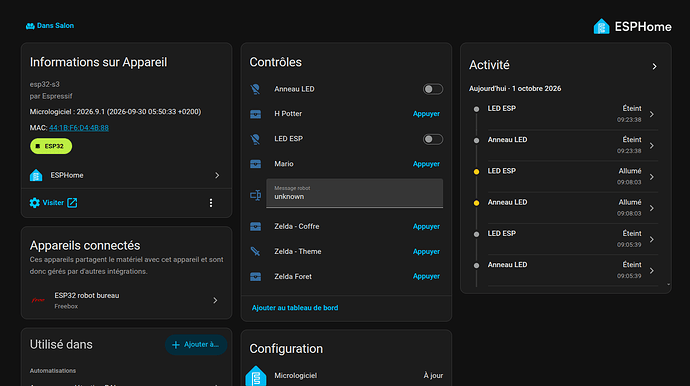Viewport: 690px width, 386px height.
Task: Click the external link icon beside Visiter
Action: coord(72,202)
